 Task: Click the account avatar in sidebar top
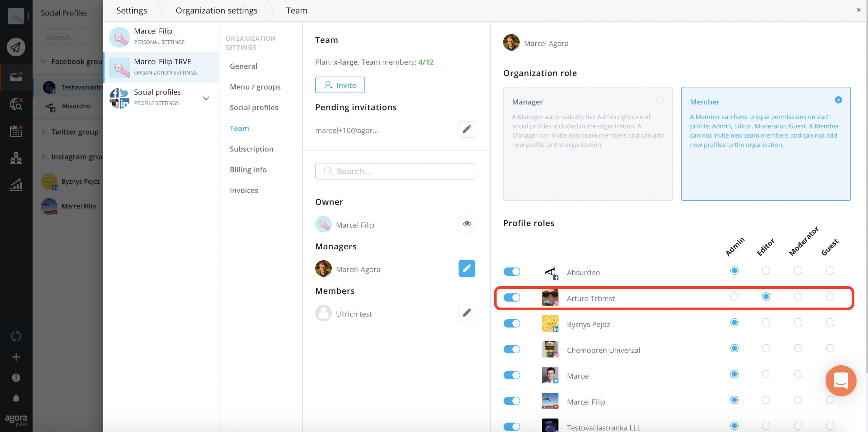16,16
